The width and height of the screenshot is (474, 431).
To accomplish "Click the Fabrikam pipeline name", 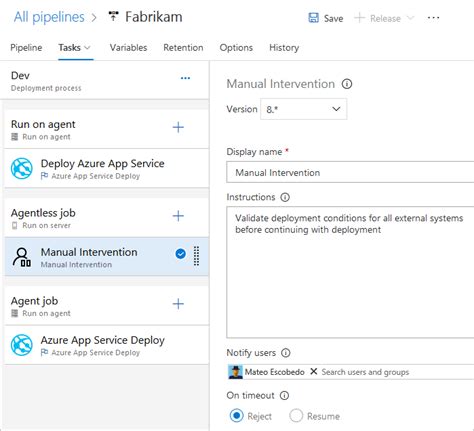I will [x=154, y=17].
